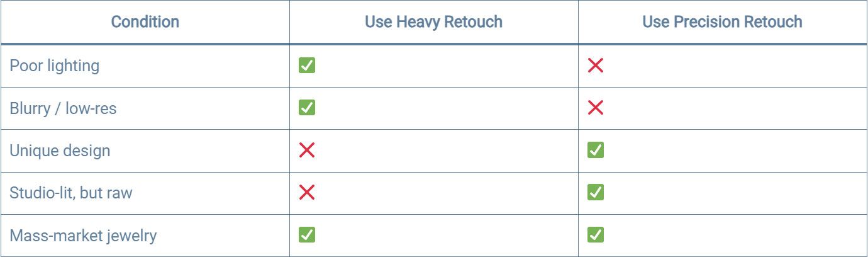The height and width of the screenshot is (257, 868).
Task: Click green check for Mass-market jewelry Heavy Retouch
Action: [x=307, y=236]
